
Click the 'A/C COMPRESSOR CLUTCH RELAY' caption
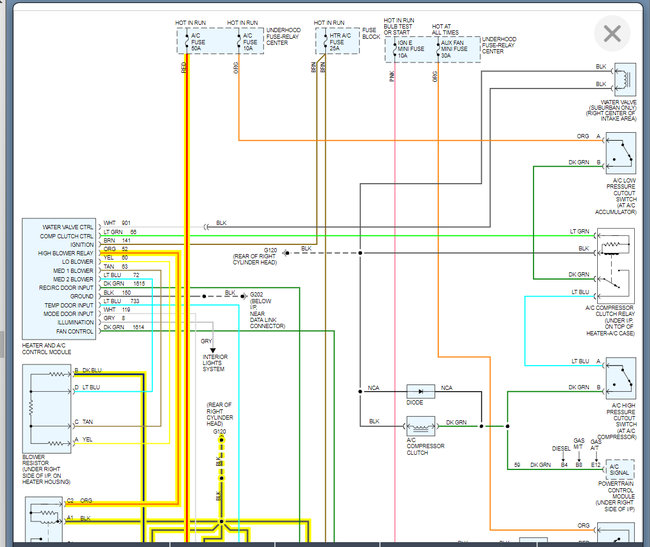coord(610,320)
